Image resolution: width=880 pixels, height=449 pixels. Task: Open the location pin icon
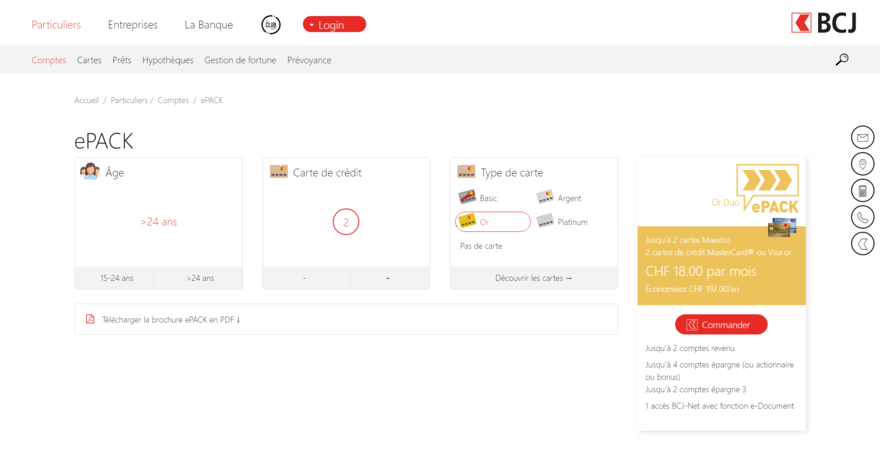(863, 164)
